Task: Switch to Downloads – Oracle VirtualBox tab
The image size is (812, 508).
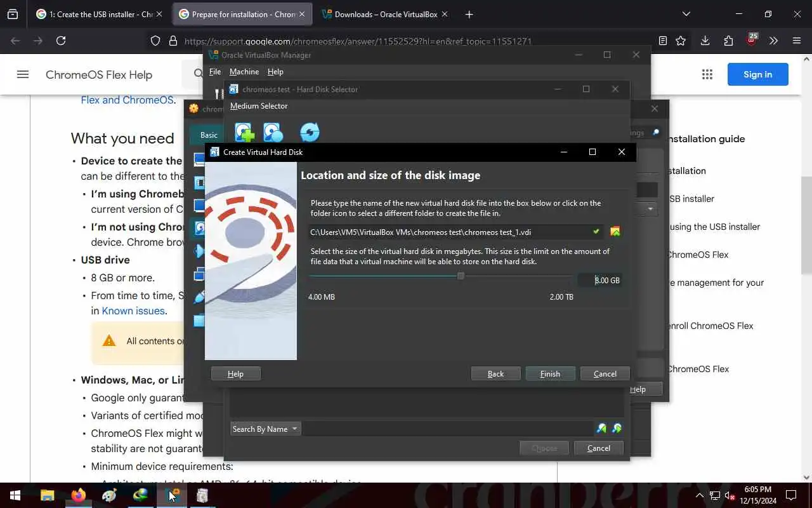Action: click(385, 14)
